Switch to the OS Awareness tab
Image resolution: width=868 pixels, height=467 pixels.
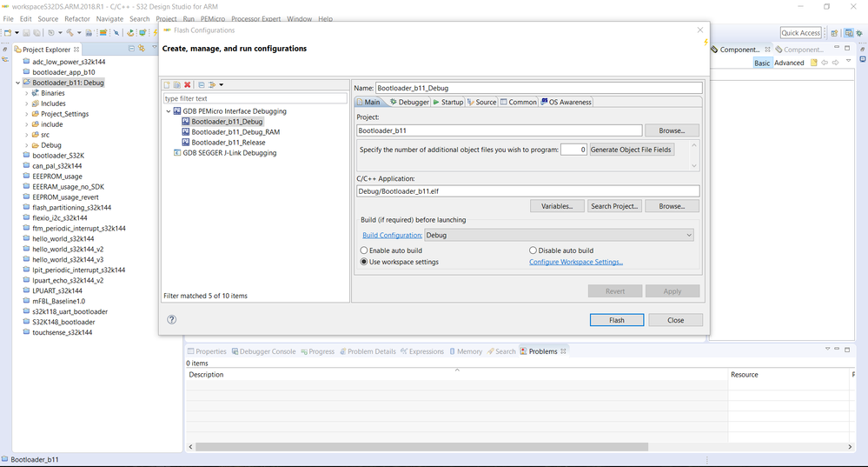(567, 102)
